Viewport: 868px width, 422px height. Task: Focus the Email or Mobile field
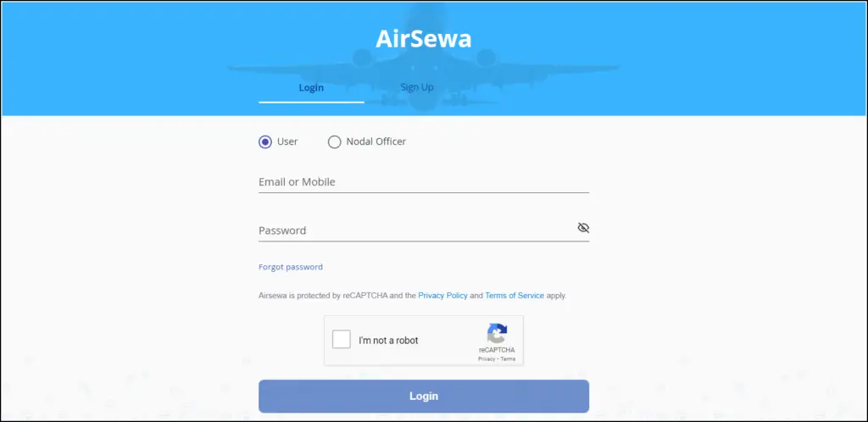tap(424, 182)
